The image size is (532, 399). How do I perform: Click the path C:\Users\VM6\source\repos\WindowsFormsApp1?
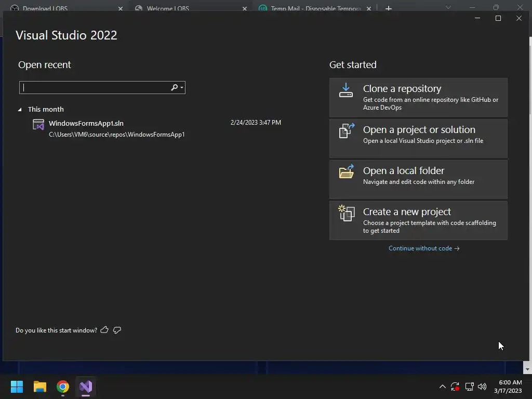pos(117,135)
